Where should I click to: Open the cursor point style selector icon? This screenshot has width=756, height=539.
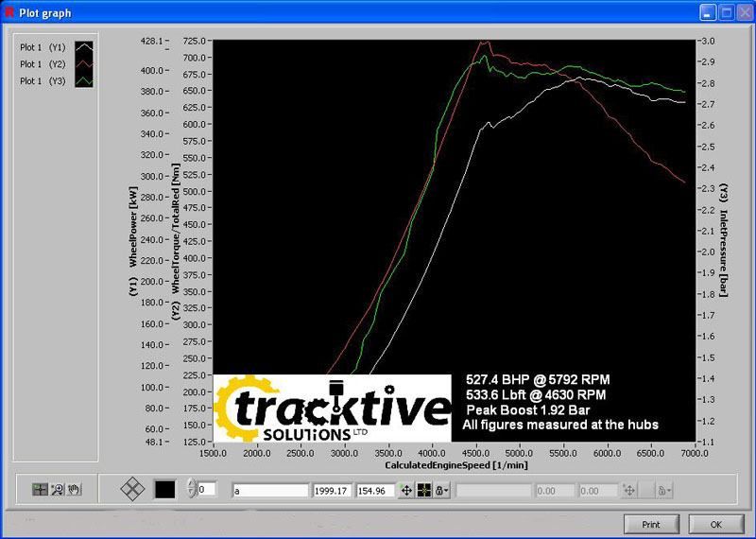coord(424,490)
